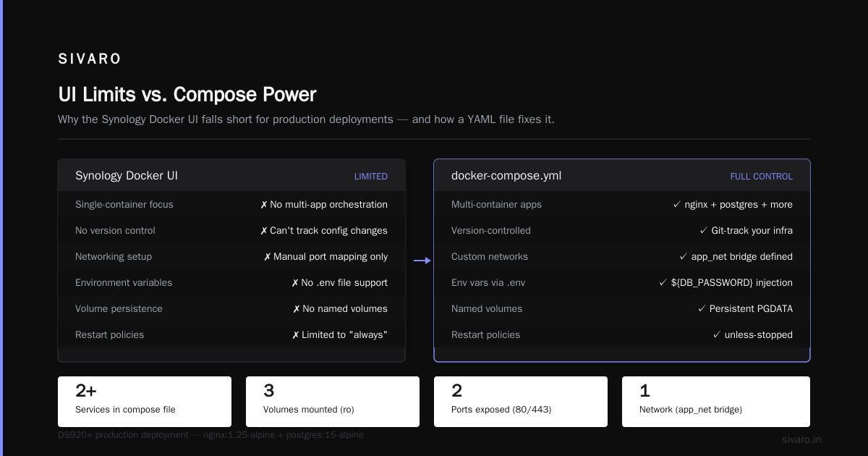The height and width of the screenshot is (456, 868).
Task: Select the 'Custom networks' row label
Action: (x=490, y=257)
